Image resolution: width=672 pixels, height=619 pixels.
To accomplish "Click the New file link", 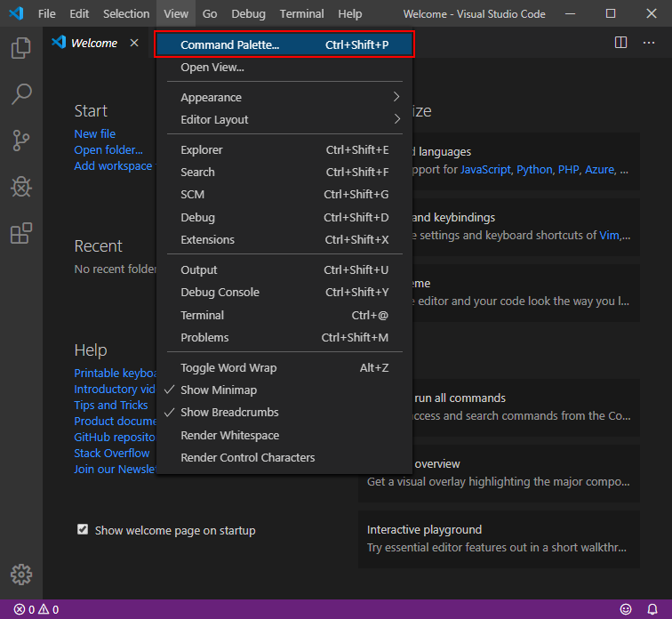I will (x=95, y=133).
